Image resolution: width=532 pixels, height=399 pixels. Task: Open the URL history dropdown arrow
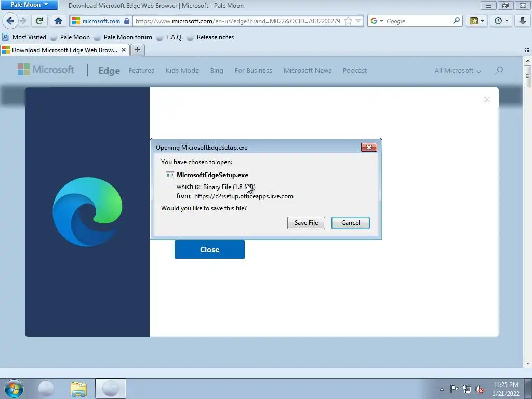click(x=358, y=21)
